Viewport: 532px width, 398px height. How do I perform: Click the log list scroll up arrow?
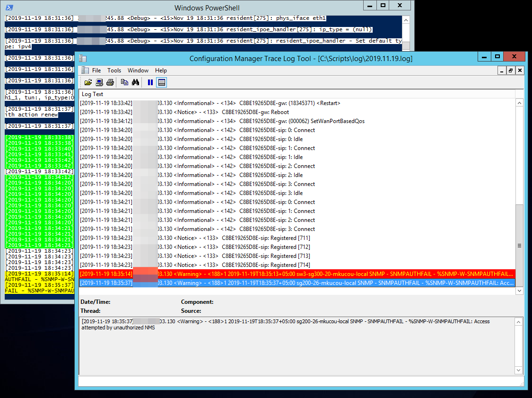click(519, 103)
